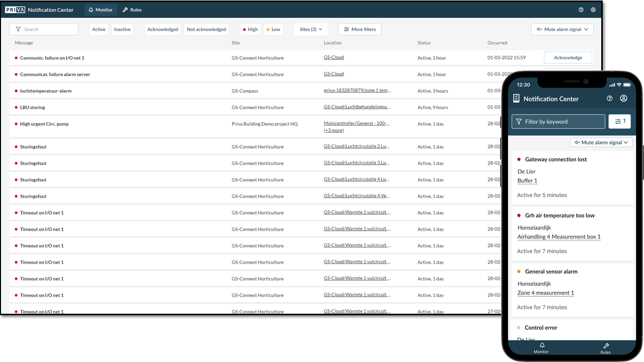Open Maincontroller/General location link

[x=357, y=123]
